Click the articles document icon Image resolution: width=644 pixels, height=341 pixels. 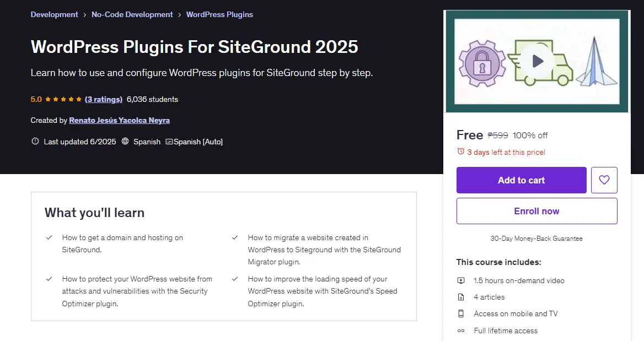[x=461, y=297]
